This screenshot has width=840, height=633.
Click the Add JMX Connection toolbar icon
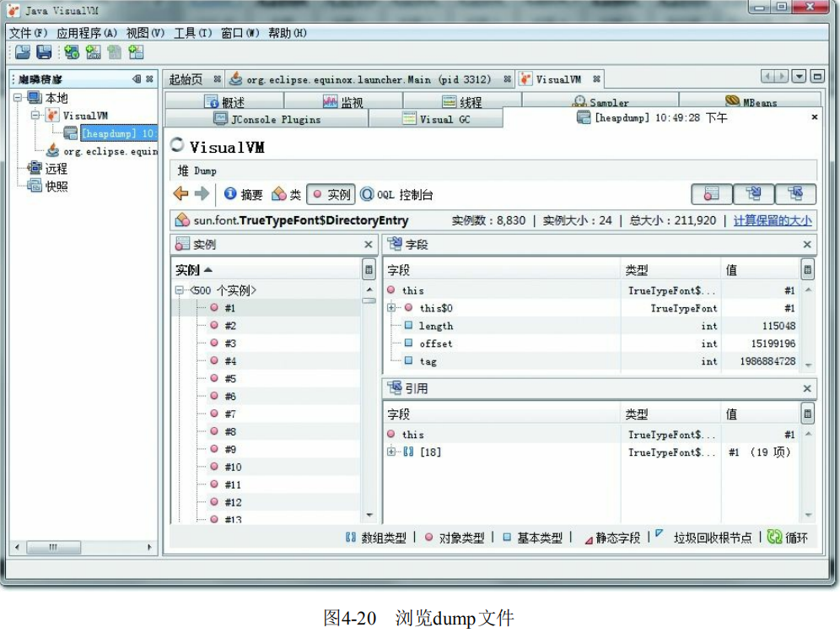click(x=94, y=52)
